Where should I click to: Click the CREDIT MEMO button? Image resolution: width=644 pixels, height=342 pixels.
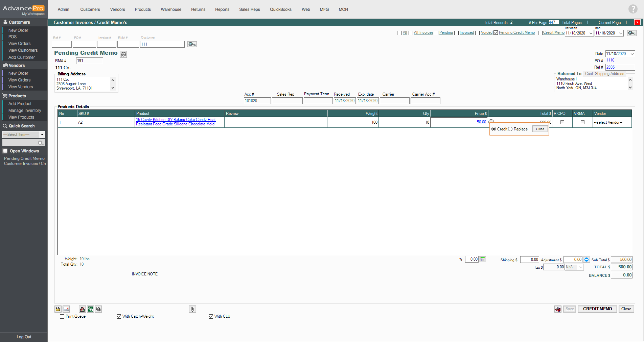597,309
